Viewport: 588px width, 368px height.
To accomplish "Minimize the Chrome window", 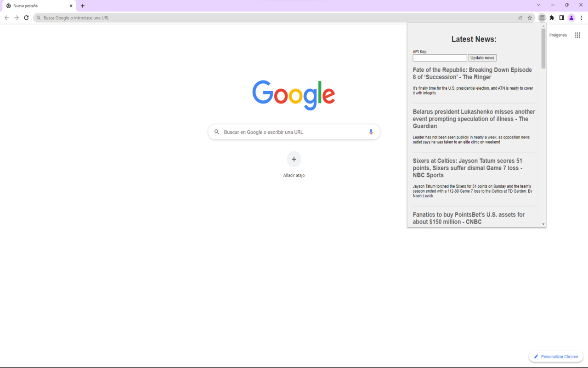I will pyautogui.click(x=553, y=5).
